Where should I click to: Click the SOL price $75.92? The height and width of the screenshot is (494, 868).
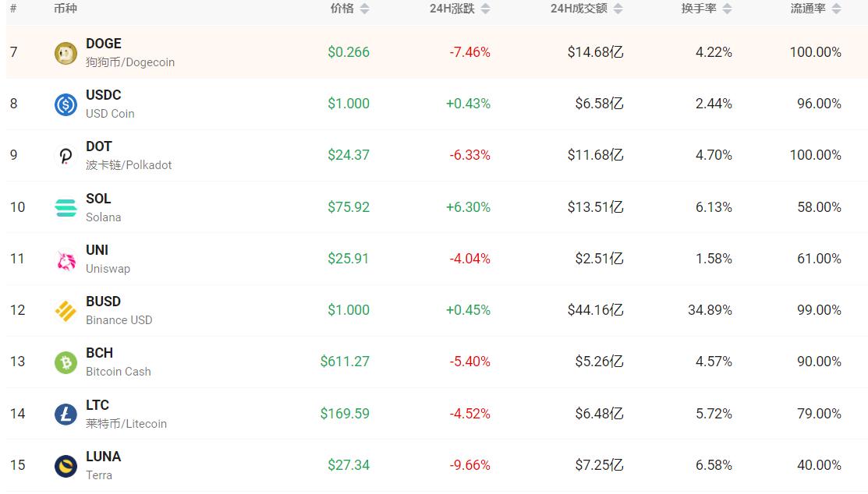point(349,207)
